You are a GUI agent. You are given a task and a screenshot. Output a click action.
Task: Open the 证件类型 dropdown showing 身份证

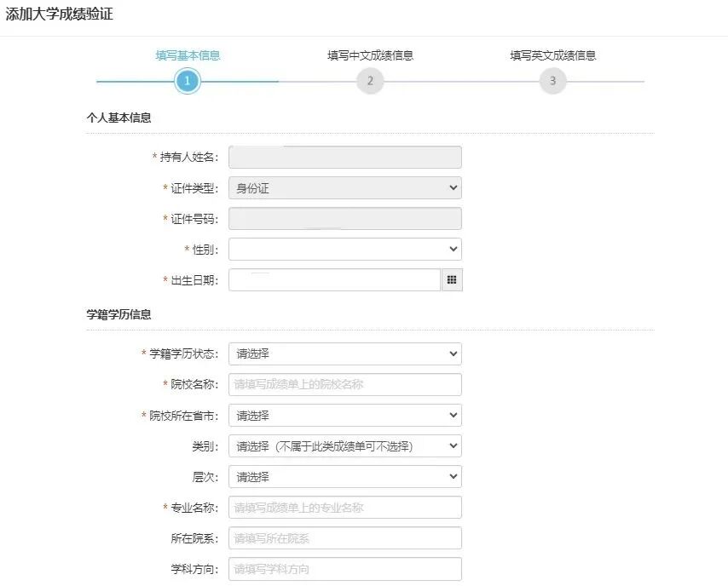click(345, 188)
